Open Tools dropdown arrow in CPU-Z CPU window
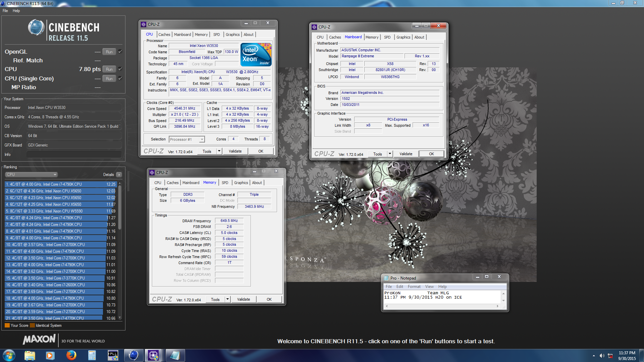The height and width of the screenshot is (362, 644). pos(219,151)
